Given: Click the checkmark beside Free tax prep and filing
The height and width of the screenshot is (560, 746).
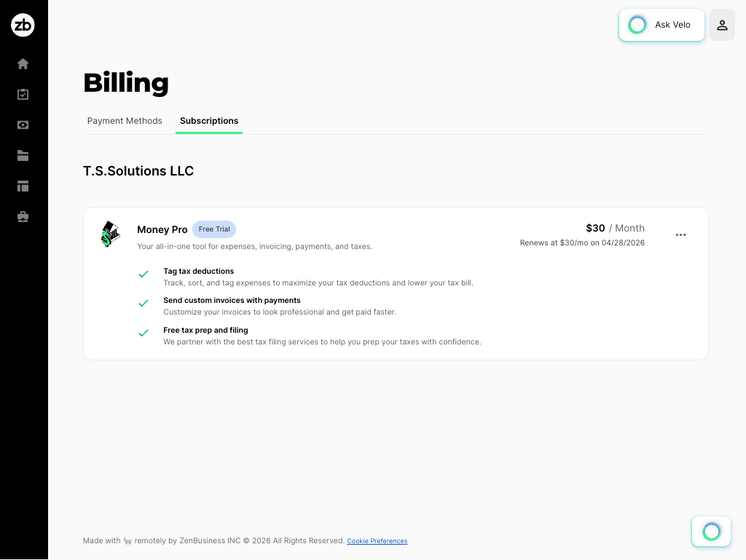Looking at the screenshot, I should pos(144,333).
